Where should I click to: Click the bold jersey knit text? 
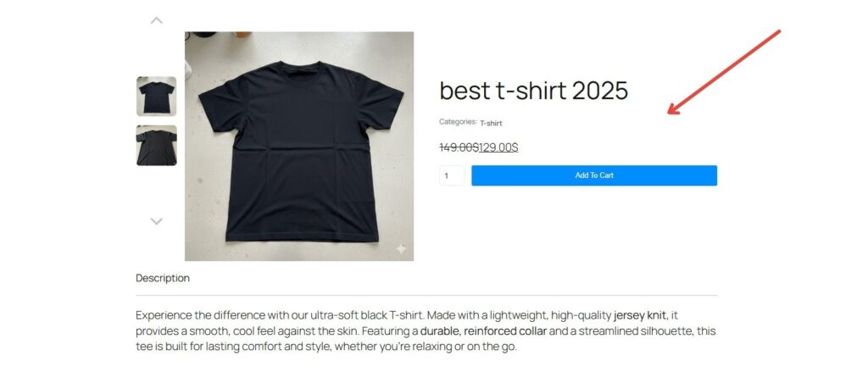click(x=641, y=315)
